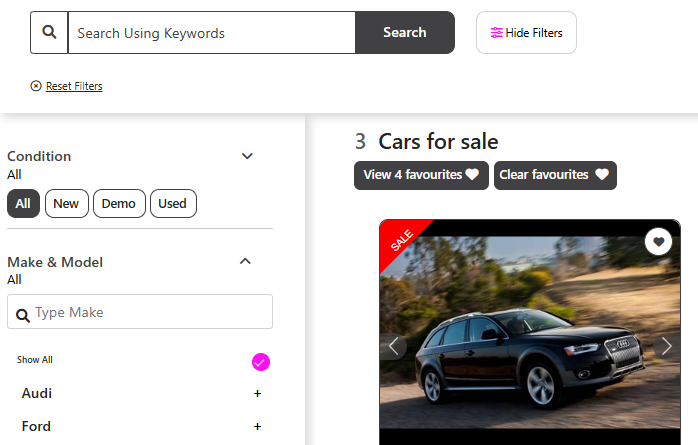Select the Demo condition filter
The height and width of the screenshot is (445, 698).
119,204
